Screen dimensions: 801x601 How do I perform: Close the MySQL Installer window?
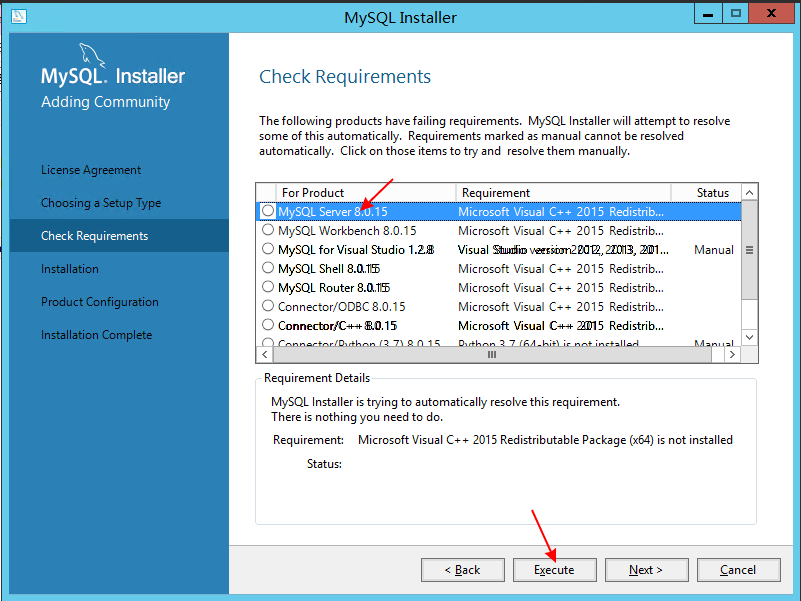pos(771,14)
